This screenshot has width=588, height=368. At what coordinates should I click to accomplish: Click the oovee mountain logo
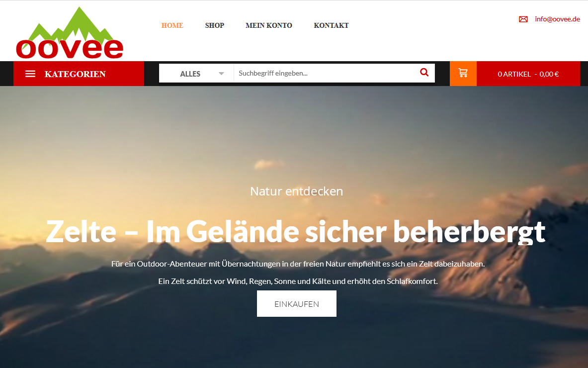[x=70, y=33]
